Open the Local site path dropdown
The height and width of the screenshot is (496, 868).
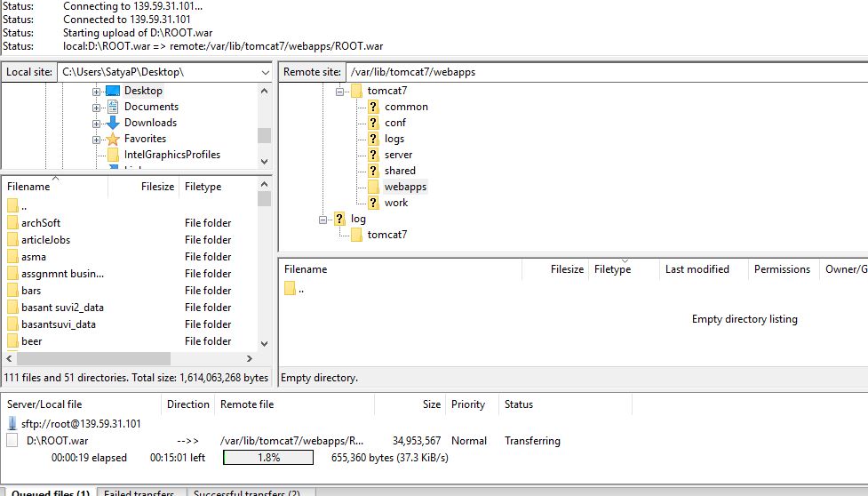(x=265, y=73)
